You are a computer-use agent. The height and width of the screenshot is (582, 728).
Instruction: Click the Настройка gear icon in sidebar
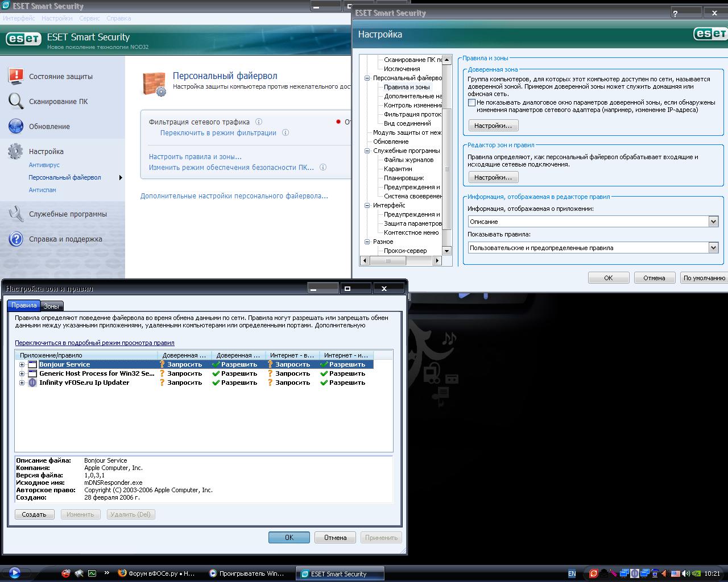pyautogui.click(x=16, y=151)
